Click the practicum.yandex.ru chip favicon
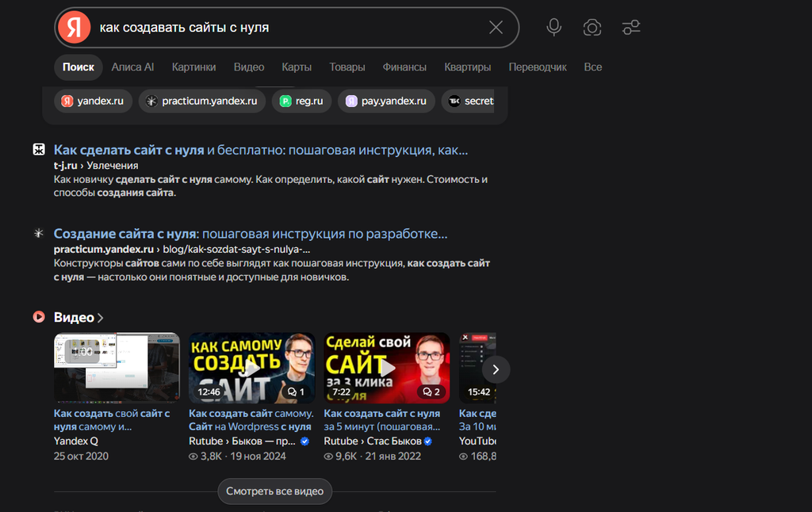The height and width of the screenshot is (512, 812). click(151, 101)
